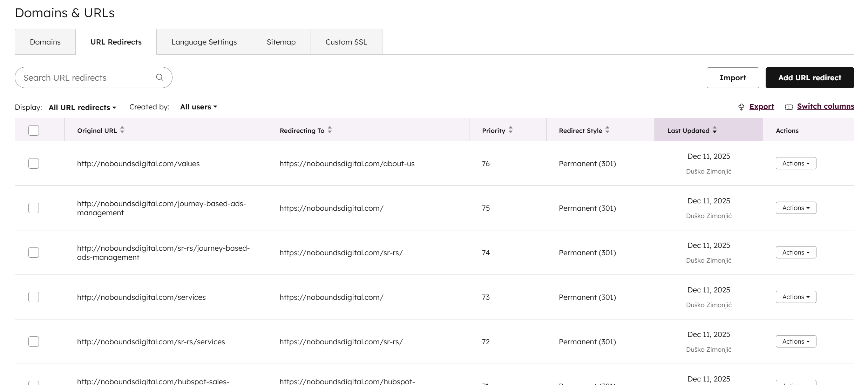
Task: Click the Export icon
Action: point(741,107)
